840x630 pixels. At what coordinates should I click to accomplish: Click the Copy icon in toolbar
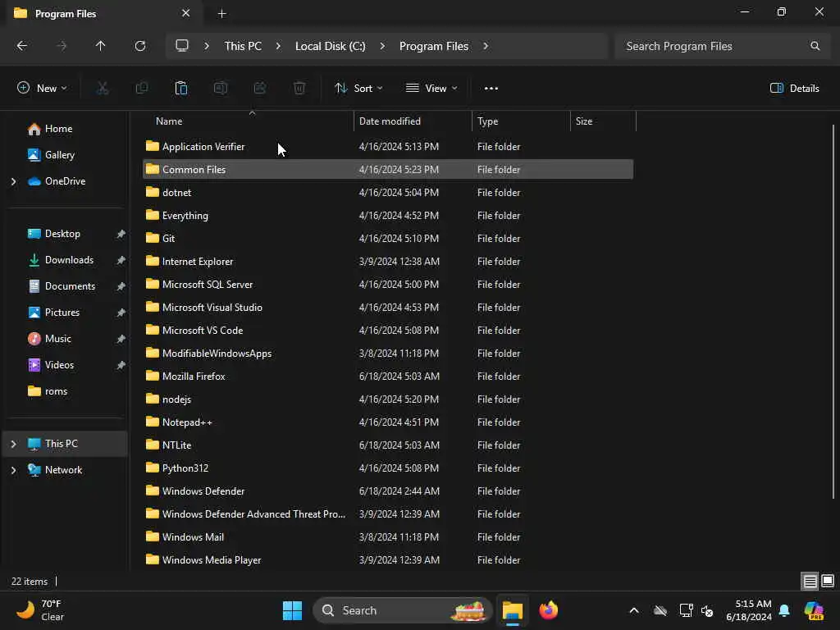point(142,89)
